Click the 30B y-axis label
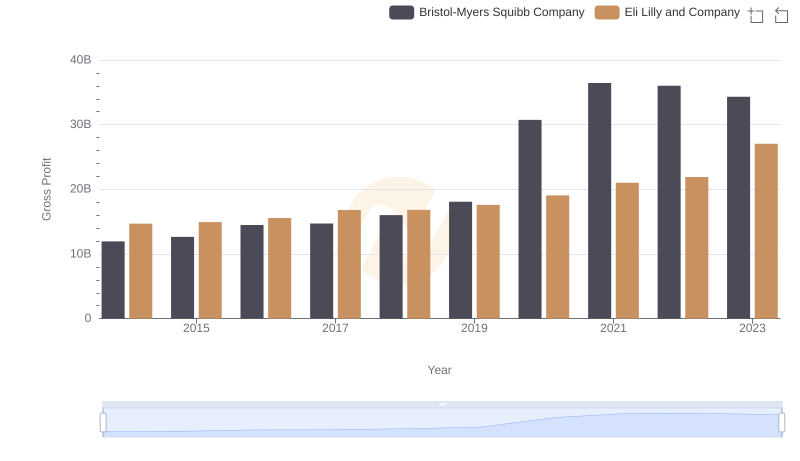 click(x=81, y=124)
